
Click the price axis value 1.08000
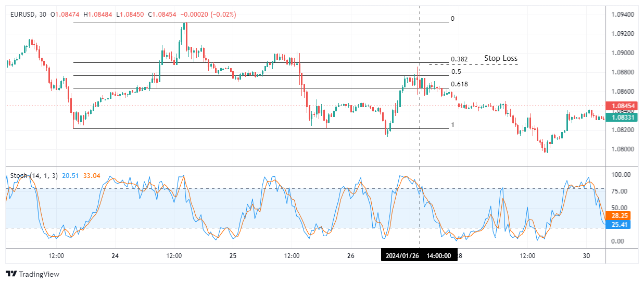pos(623,149)
